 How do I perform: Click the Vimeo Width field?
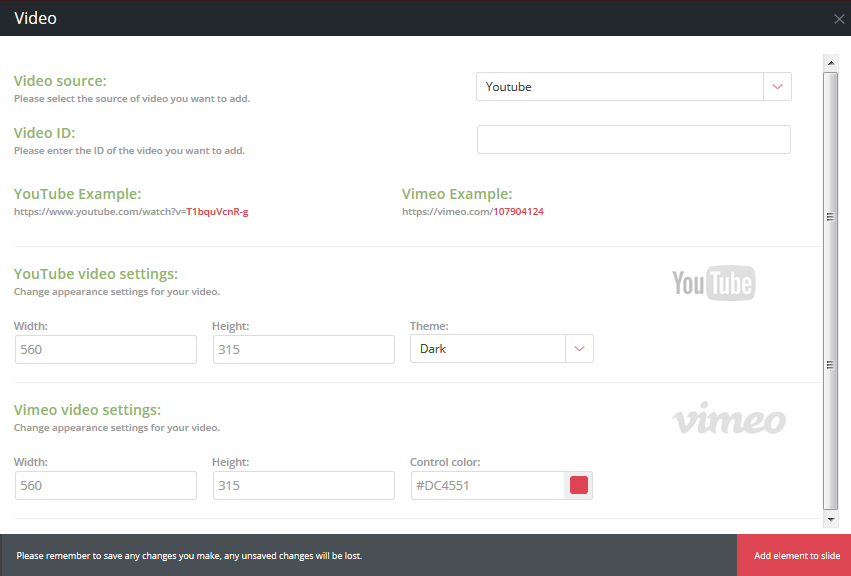tap(106, 485)
